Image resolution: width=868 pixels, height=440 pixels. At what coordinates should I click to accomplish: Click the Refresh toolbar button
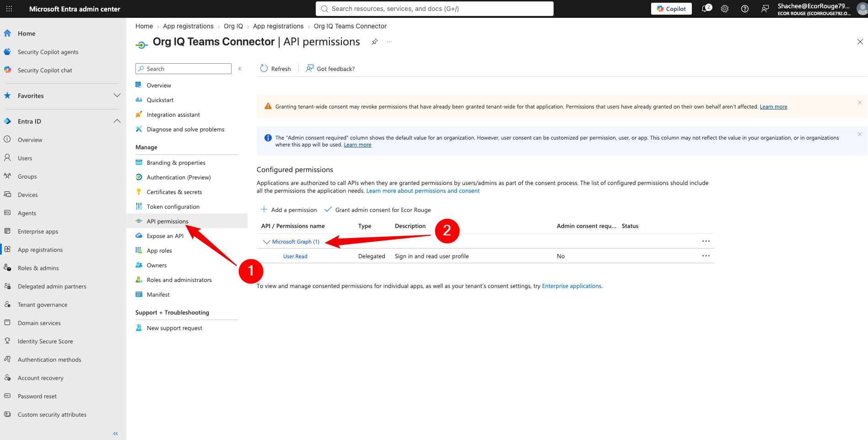[275, 69]
